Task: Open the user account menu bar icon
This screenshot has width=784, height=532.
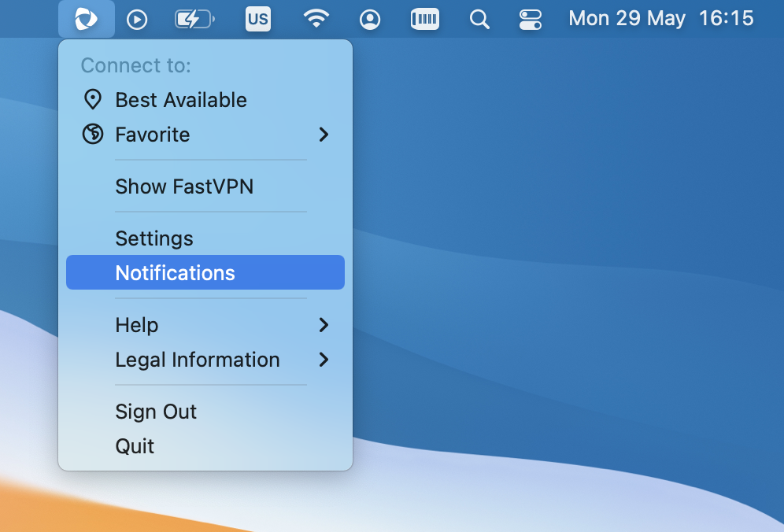Action: (x=370, y=20)
